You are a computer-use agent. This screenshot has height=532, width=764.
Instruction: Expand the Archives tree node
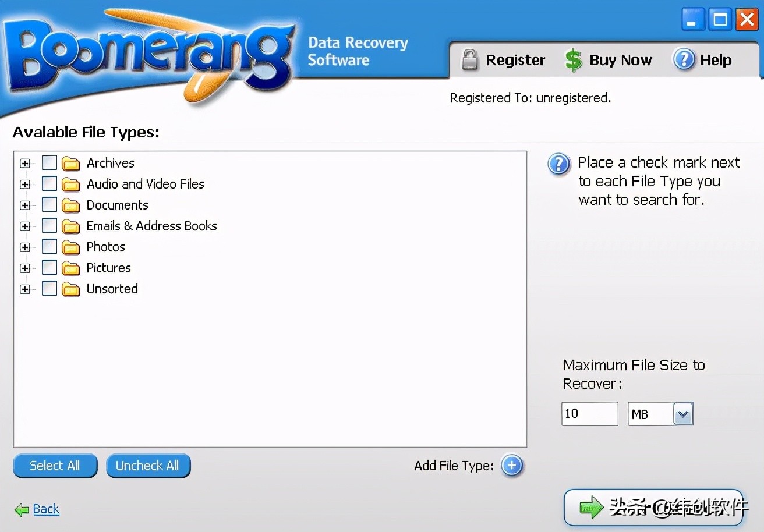tap(24, 164)
